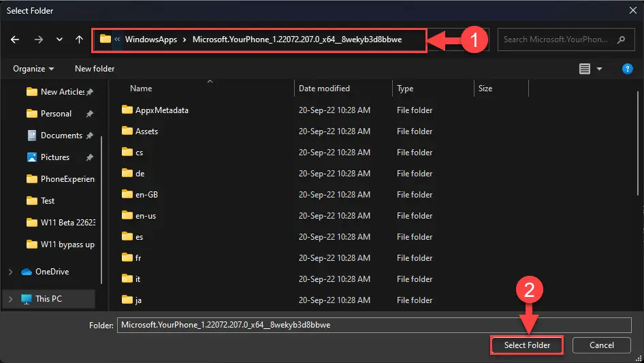This screenshot has width=644, height=363.
Task: Select the de folder
Action: pos(140,174)
